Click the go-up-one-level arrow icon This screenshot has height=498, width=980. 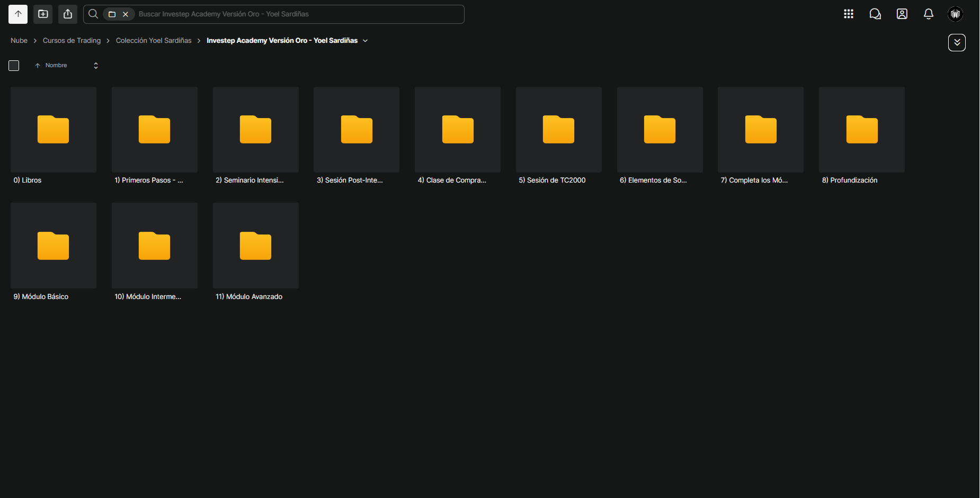coord(18,14)
